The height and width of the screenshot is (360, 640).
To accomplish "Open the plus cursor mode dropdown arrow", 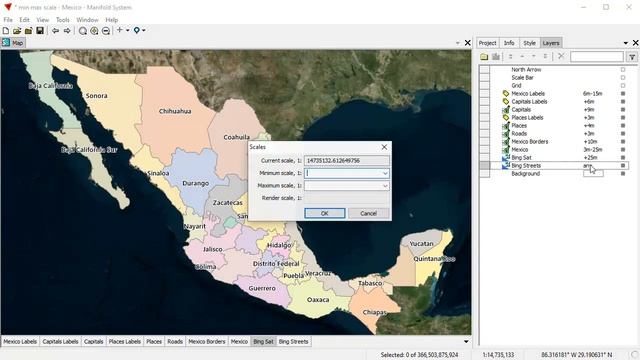I will click(127, 31).
